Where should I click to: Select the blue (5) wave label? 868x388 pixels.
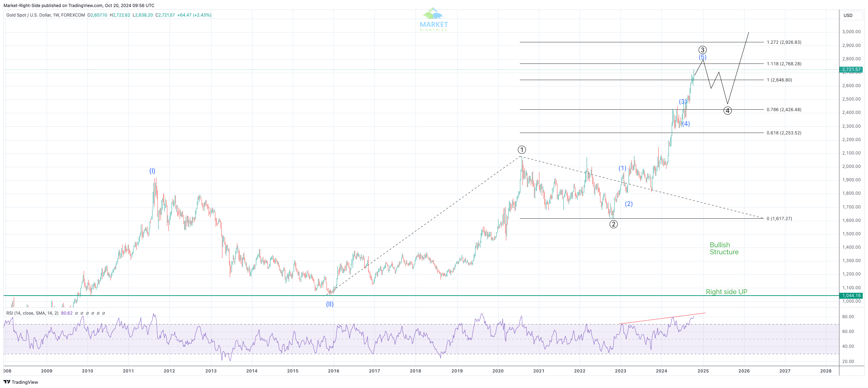702,57
